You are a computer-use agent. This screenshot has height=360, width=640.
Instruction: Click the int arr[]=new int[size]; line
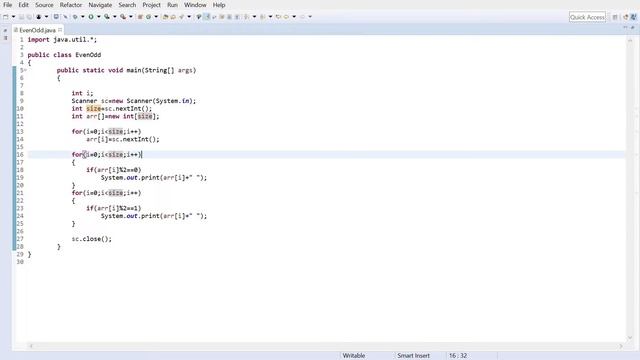pyautogui.click(x=115, y=116)
